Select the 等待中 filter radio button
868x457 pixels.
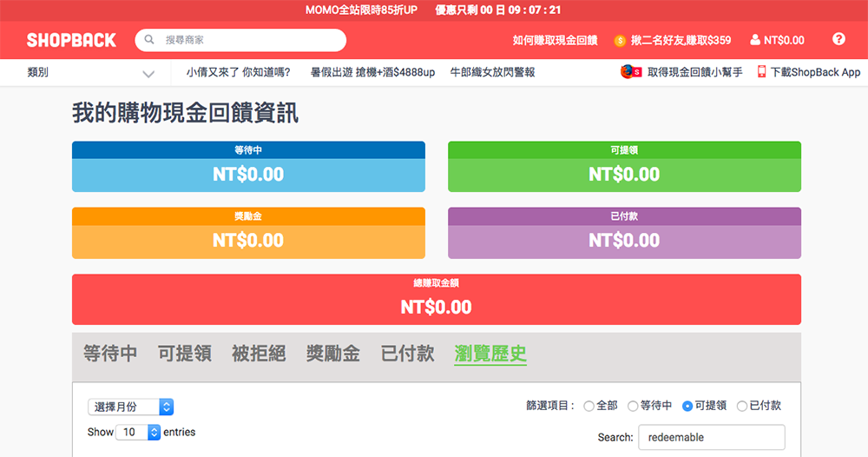click(x=633, y=406)
